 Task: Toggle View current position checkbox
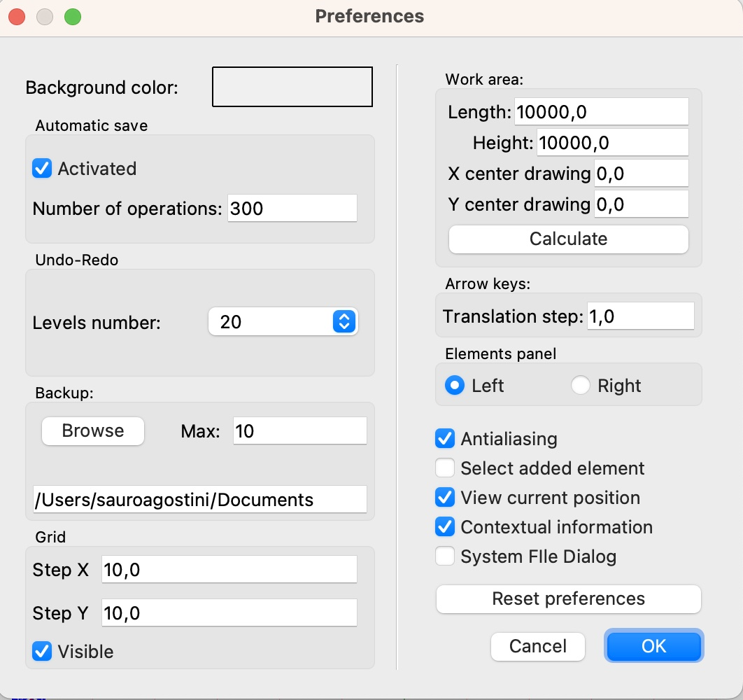(445, 498)
